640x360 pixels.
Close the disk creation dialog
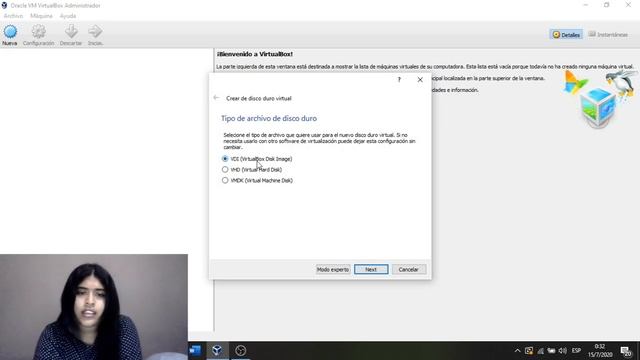(x=420, y=80)
